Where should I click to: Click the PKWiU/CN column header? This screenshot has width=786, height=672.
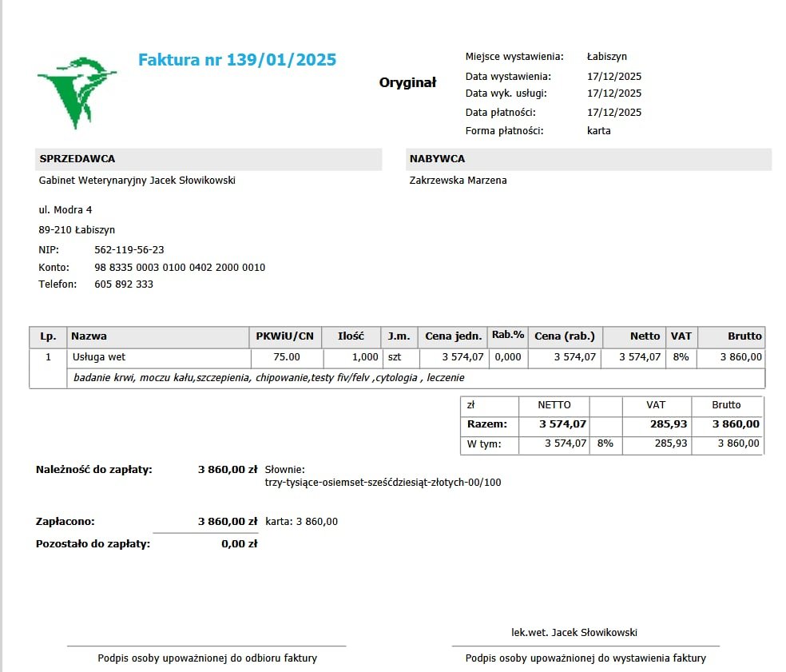click(x=284, y=336)
